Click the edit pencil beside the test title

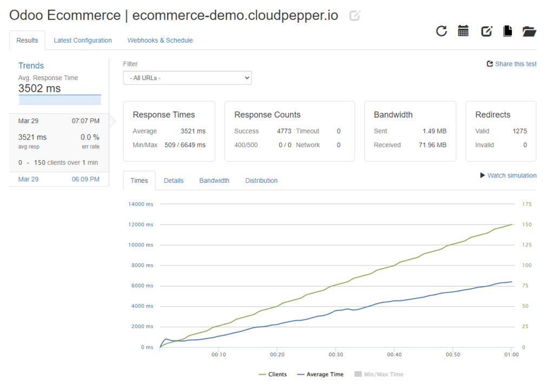[x=354, y=16]
